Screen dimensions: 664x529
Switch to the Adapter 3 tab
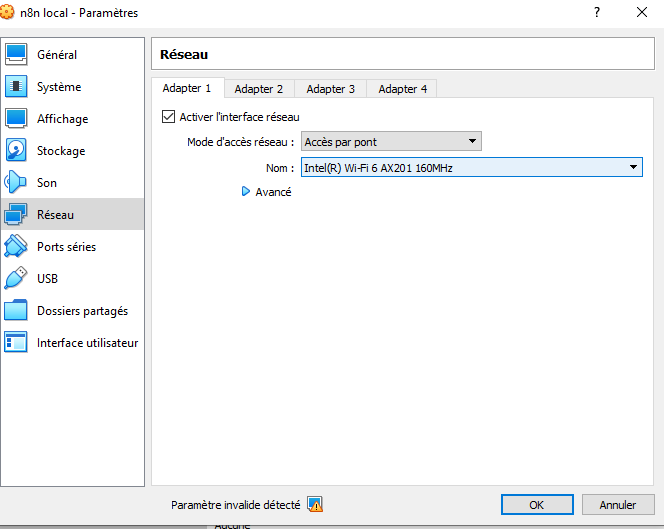click(x=330, y=89)
